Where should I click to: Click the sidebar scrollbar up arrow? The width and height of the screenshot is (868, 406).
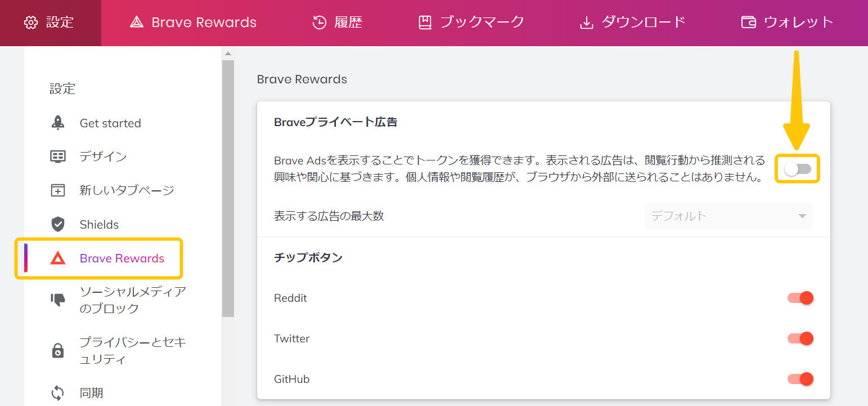tap(228, 54)
